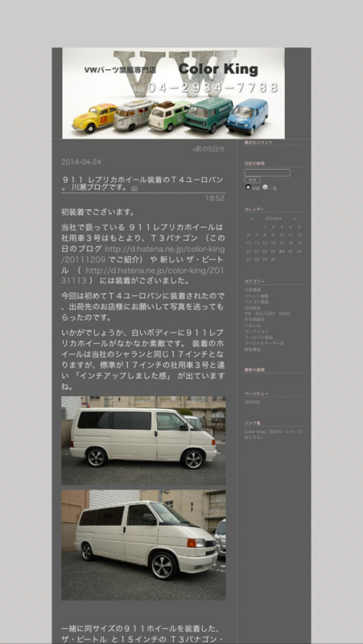Image resolution: width=363 pixels, height=644 pixels.
Task: Click the カレンダー section heading
Action: 254,209
